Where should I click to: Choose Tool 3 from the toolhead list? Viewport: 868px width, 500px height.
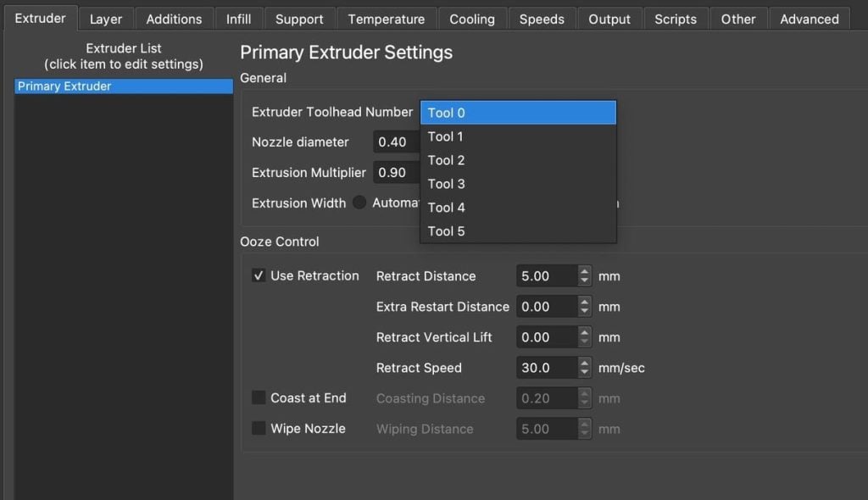[x=517, y=184]
